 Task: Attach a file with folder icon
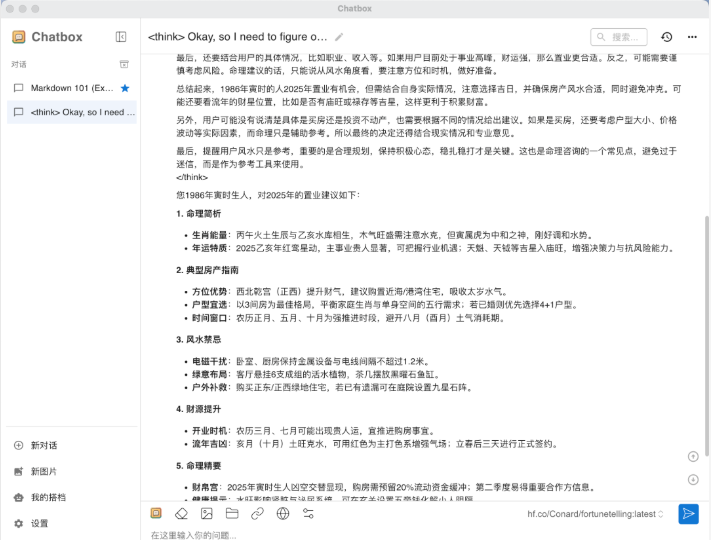(x=232, y=513)
